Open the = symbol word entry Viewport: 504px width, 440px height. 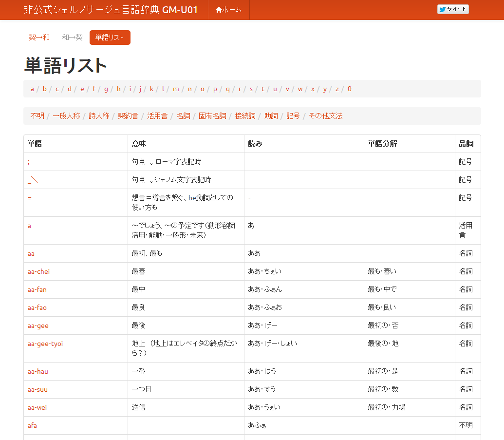(x=30, y=198)
